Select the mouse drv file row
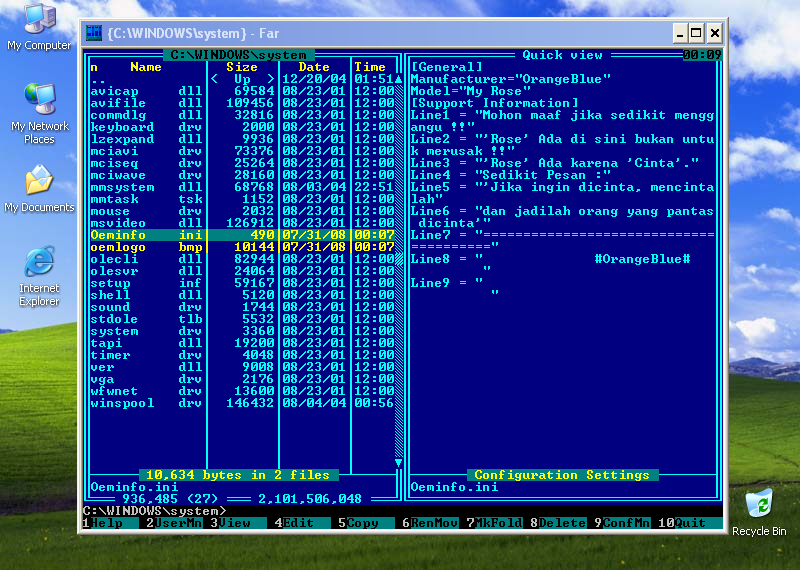This screenshot has height=570, width=800. 242,211
